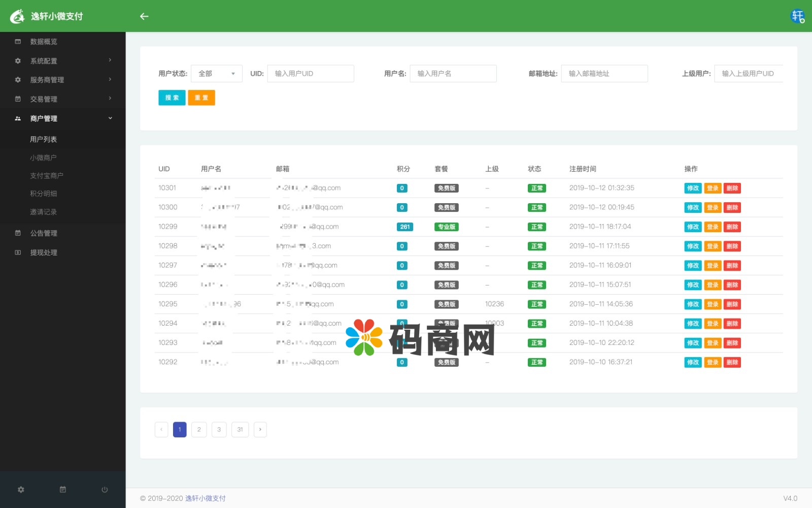Collapse the 商户管理 sidebar menu
The width and height of the screenshot is (812, 508).
[62, 118]
